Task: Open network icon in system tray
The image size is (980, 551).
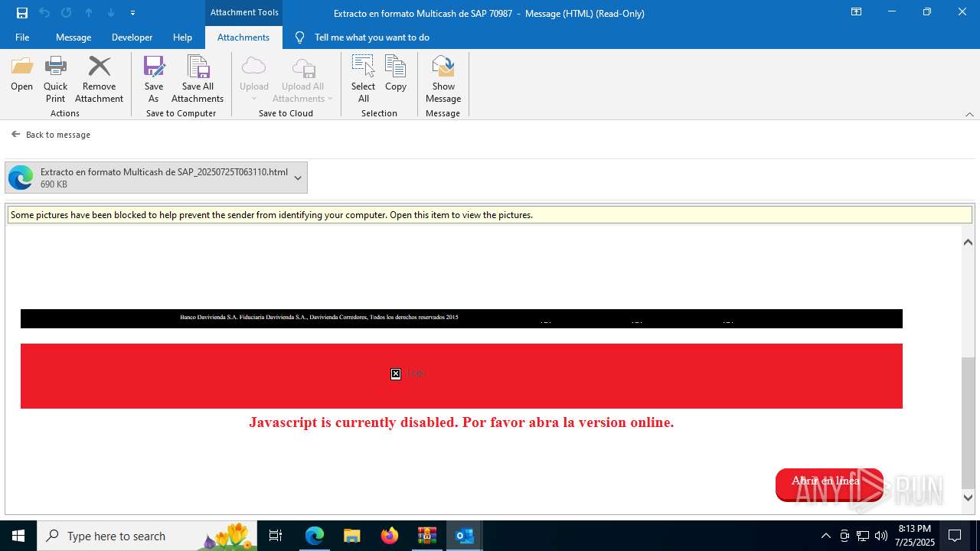Action: pos(863,536)
